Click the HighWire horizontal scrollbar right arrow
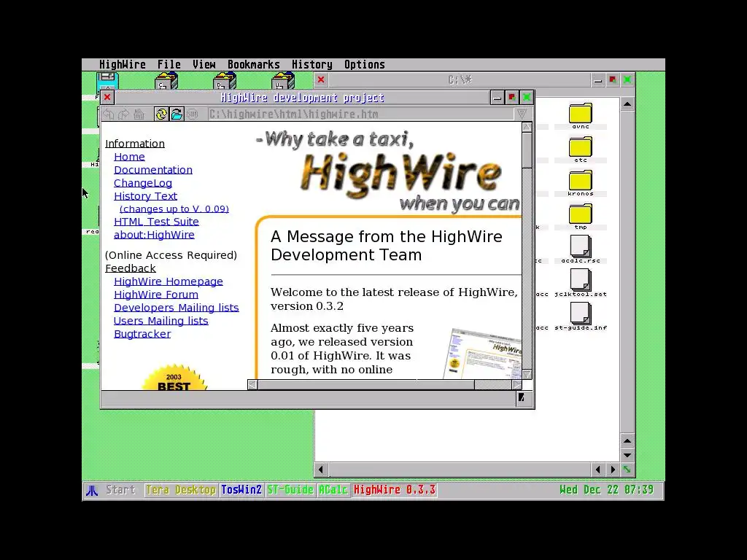This screenshot has height=560, width=747. point(517,385)
